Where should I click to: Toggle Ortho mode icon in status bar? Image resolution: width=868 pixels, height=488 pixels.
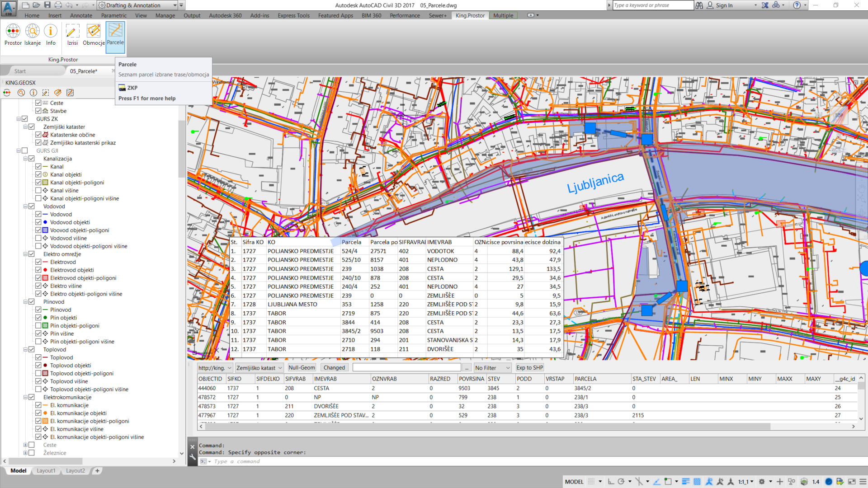611,482
